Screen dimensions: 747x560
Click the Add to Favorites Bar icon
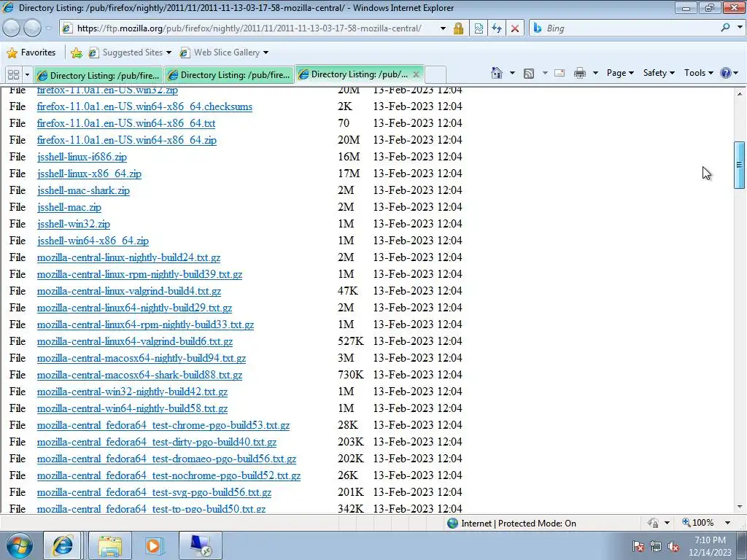76,52
